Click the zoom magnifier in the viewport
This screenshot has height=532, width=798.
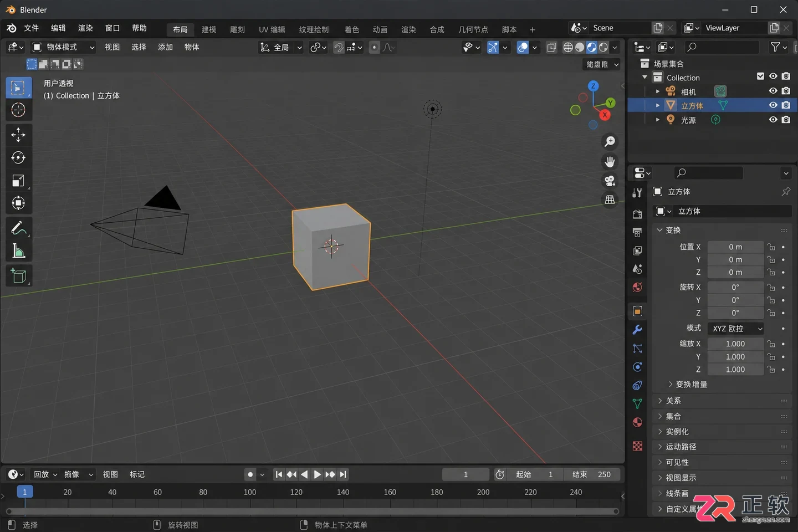(x=610, y=142)
